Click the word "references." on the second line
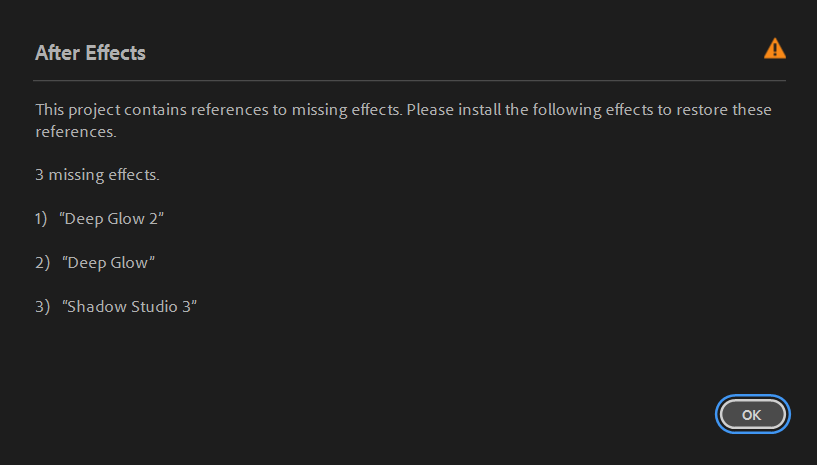This screenshot has height=465, width=817. point(76,131)
